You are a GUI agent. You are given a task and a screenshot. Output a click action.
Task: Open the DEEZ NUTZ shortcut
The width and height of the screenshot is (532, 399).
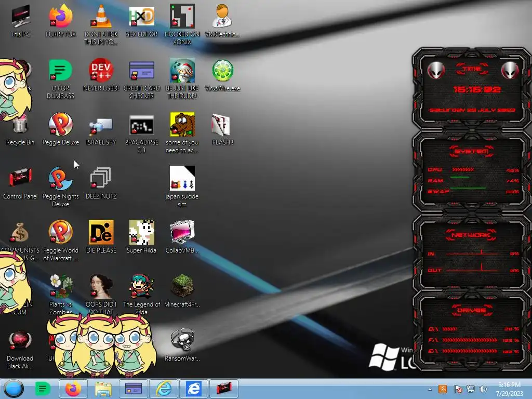point(101,183)
